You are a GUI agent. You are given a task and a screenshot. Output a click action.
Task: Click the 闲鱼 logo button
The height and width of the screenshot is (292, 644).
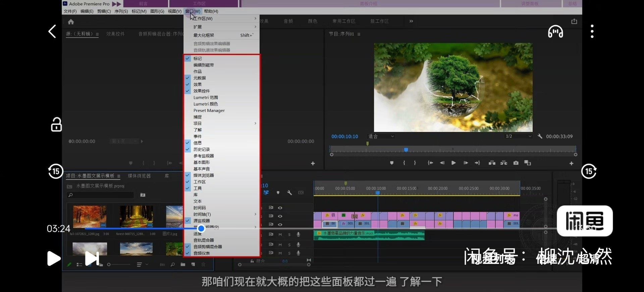(585, 221)
